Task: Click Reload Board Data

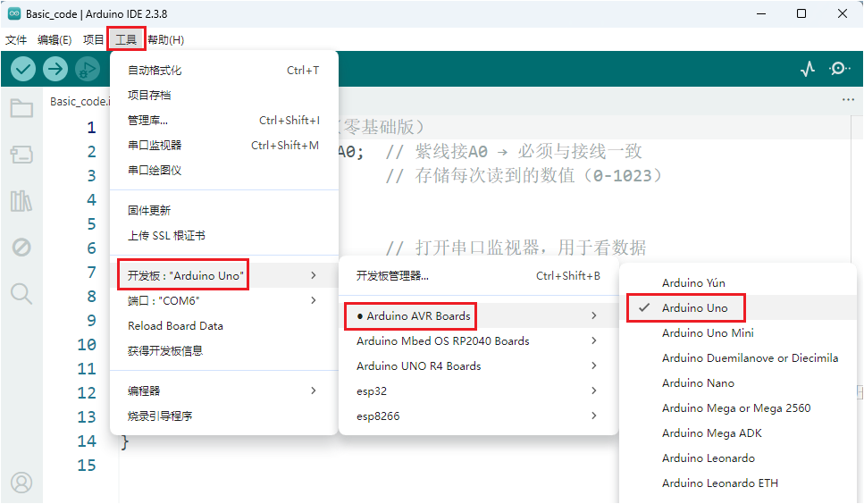Action: point(223,325)
